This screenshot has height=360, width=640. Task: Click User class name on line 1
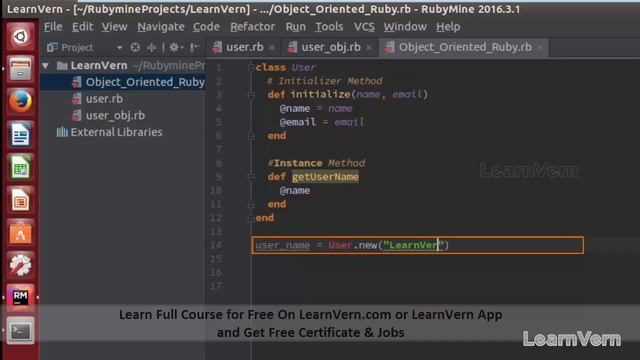(x=303, y=67)
